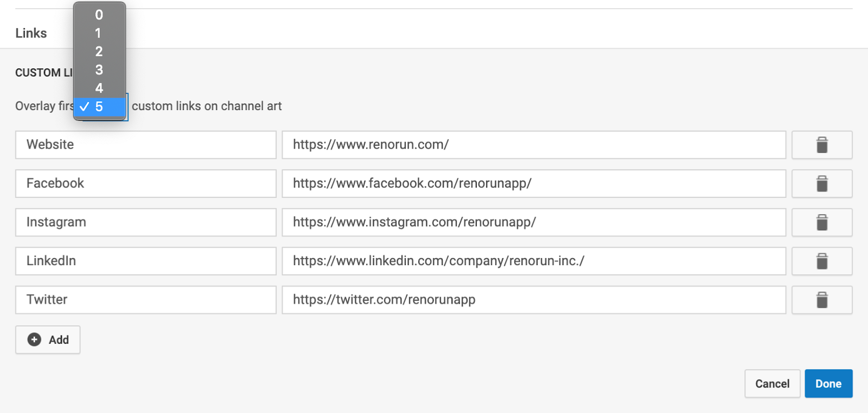Click the LinkedIn company URL field
The image size is (868, 413).
tap(533, 261)
